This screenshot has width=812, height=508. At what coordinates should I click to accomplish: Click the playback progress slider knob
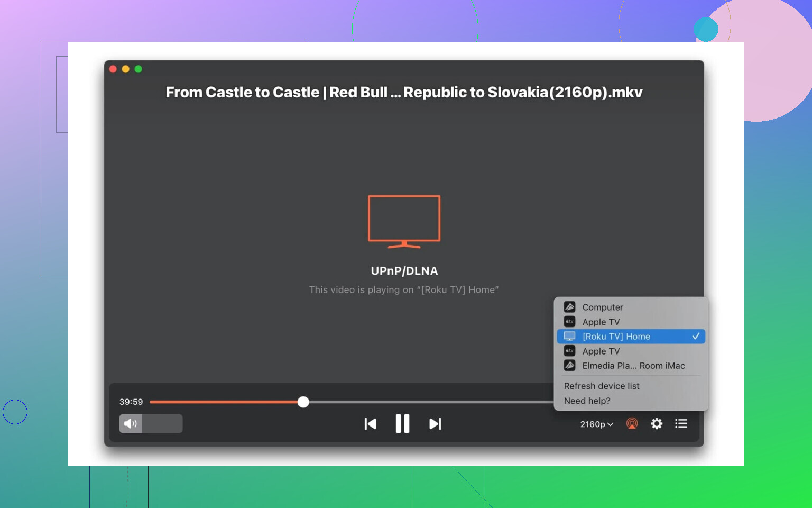coord(303,402)
